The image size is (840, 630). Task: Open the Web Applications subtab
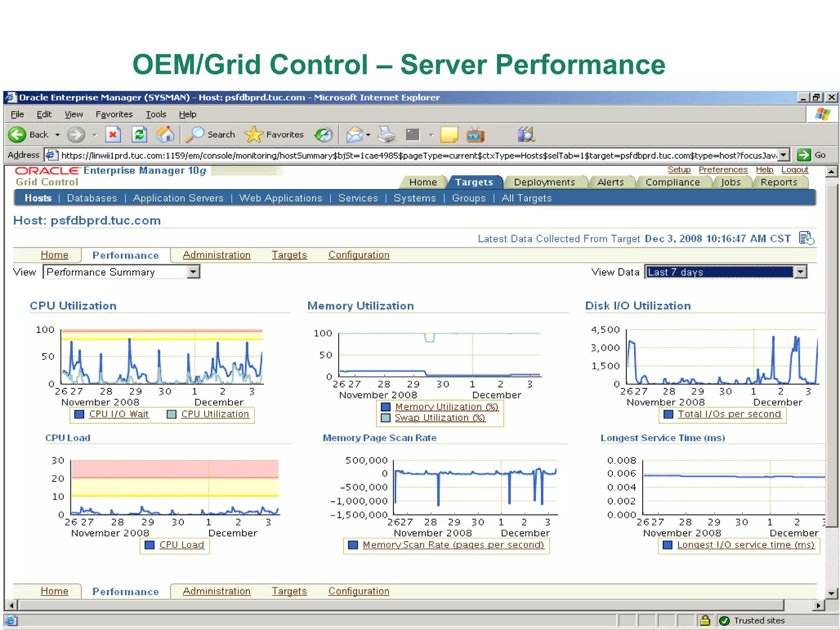281,198
